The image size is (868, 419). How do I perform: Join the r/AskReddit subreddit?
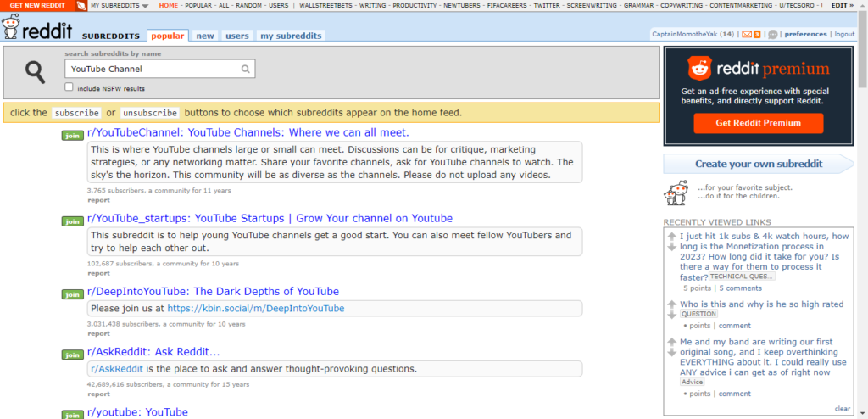[73, 355]
